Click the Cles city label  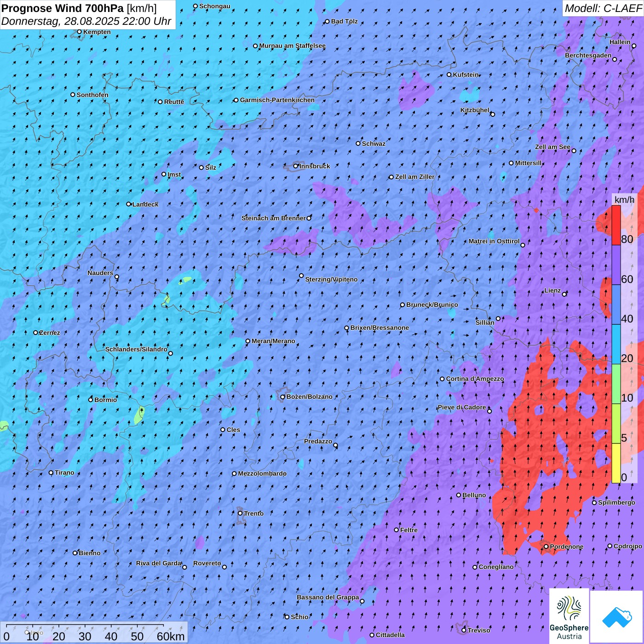(x=233, y=430)
